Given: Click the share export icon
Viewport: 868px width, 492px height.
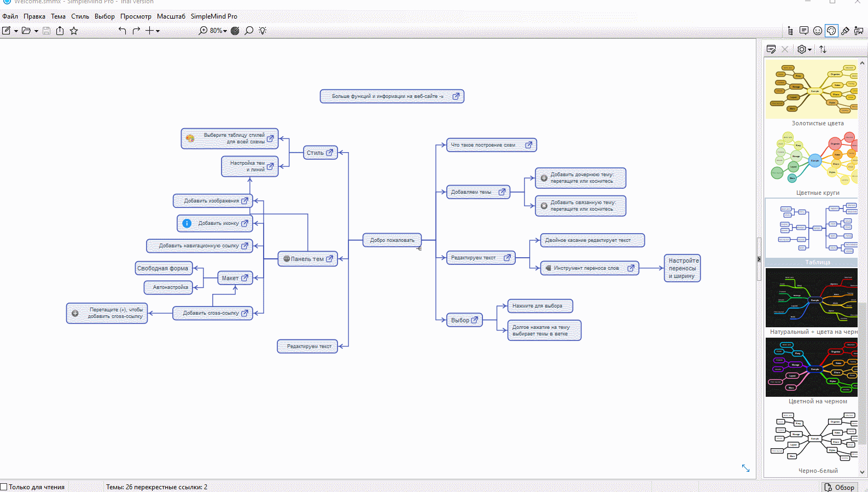Looking at the screenshot, I should 60,31.
